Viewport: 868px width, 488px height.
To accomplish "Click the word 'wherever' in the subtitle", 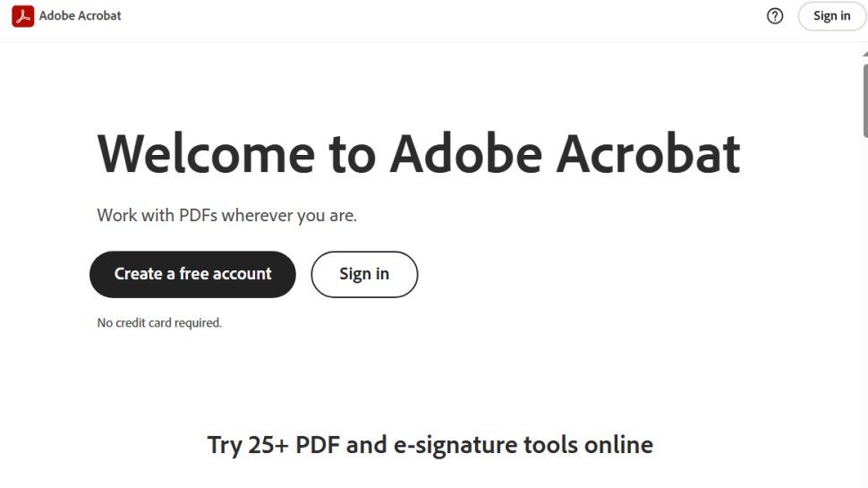I will (258, 216).
